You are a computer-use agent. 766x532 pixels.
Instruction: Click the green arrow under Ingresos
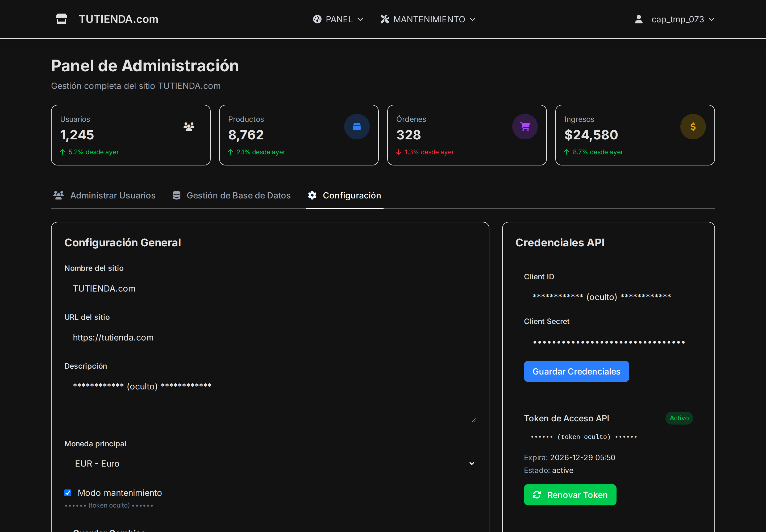566,152
